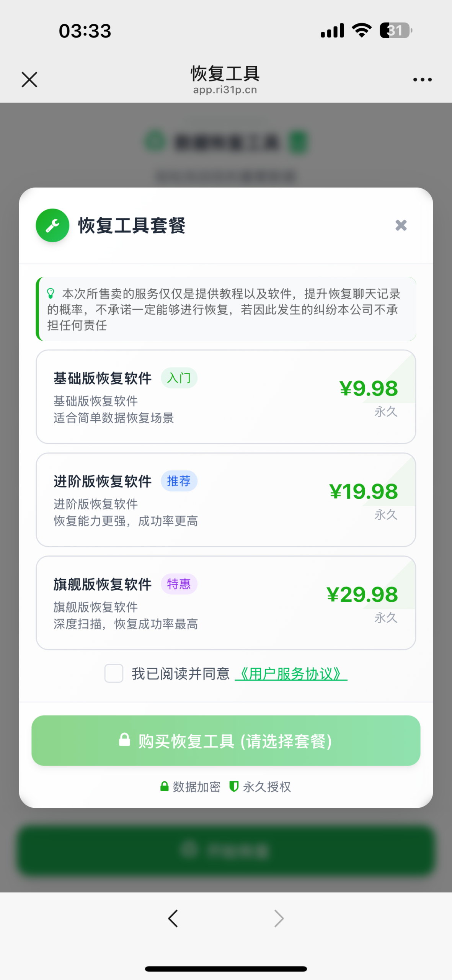Screen dimensions: 452x980
Task: Tap the 推荐 tag badge
Action: 179,481
